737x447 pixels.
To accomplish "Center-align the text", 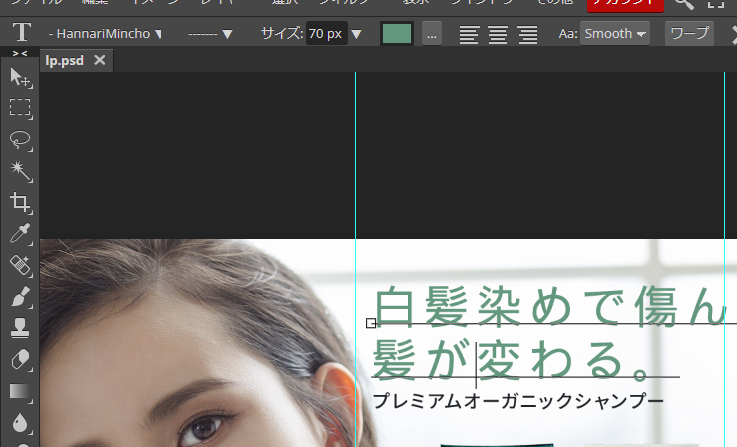I will [x=497, y=34].
